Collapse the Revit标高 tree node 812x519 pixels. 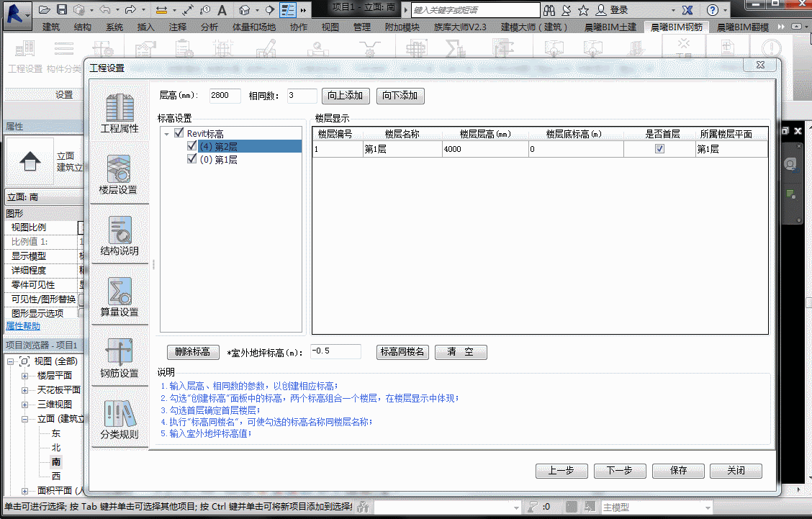click(167, 134)
